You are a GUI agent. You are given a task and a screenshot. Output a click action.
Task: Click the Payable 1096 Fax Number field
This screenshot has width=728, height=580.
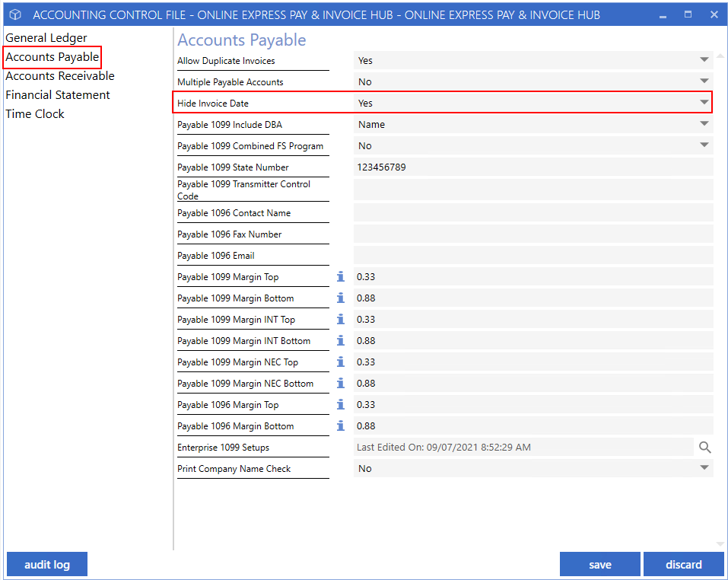pyautogui.click(x=533, y=234)
